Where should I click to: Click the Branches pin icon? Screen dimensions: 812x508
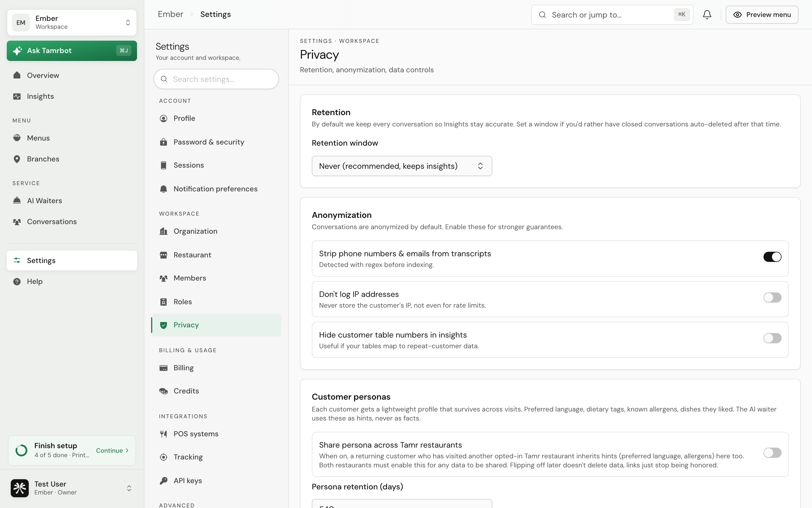coord(17,159)
